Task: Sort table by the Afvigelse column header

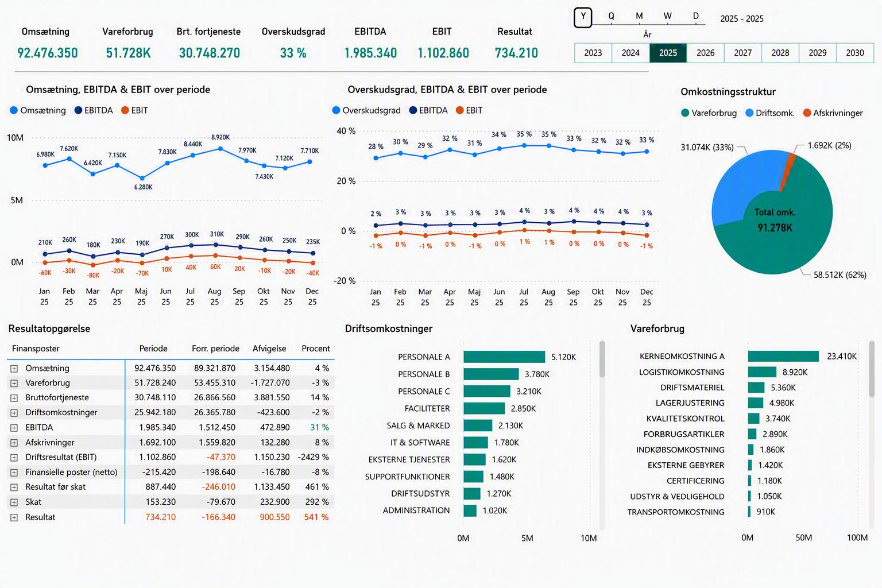Action: coord(269,349)
